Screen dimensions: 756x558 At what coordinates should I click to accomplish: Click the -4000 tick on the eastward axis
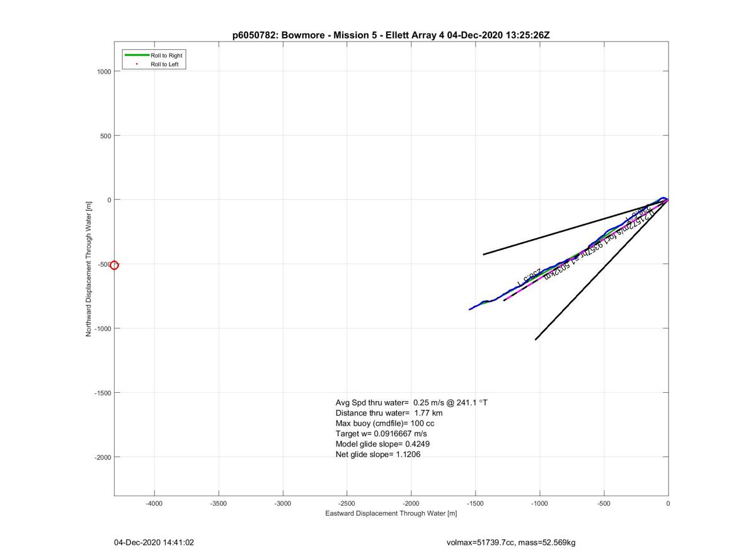154,504
